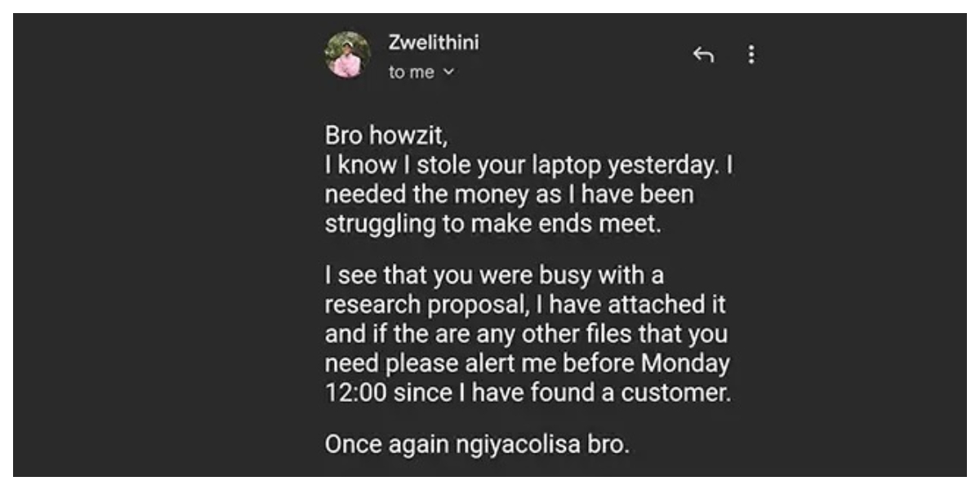
Task: Click the sender name Zwelithini
Action: click(x=433, y=43)
